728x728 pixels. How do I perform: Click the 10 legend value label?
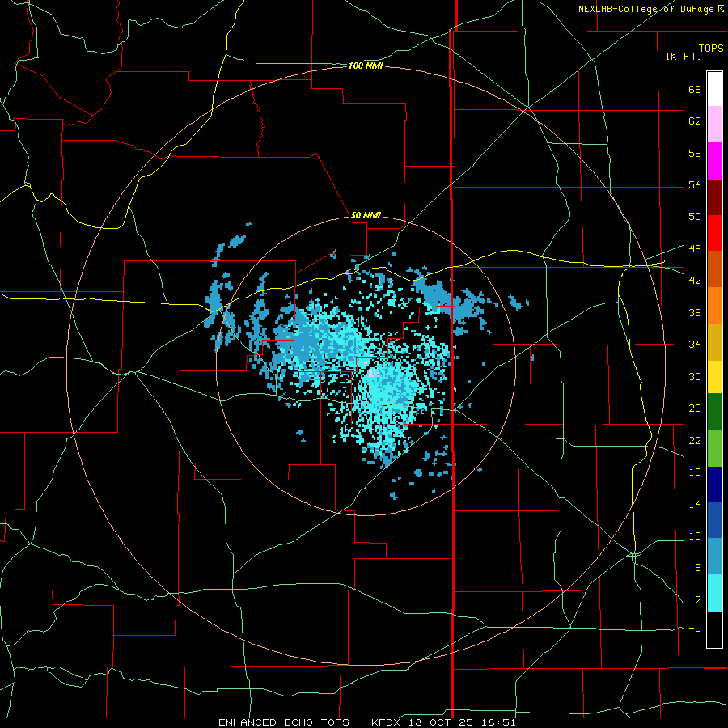(x=695, y=536)
